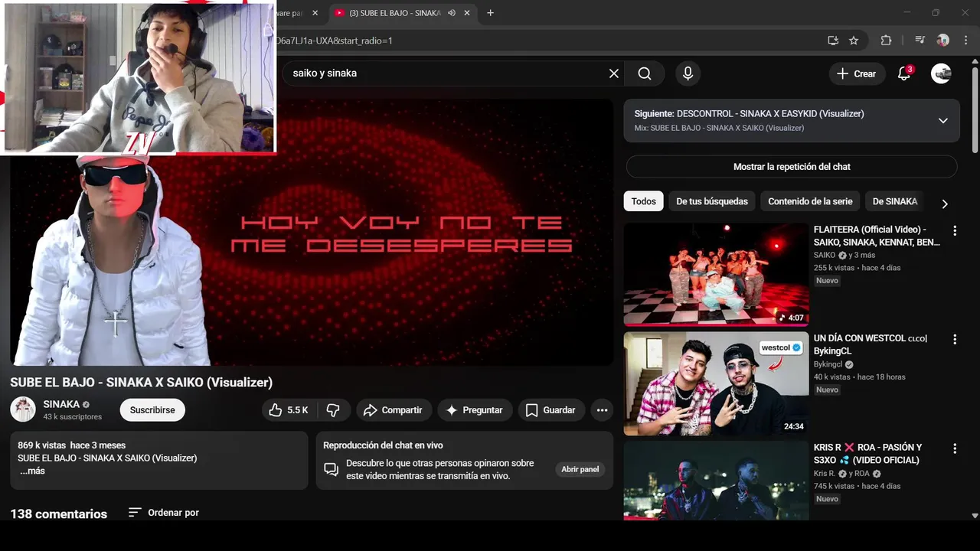The width and height of the screenshot is (980, 551).
Task: Open more actions three-dot menu under video
Action: point(602,410)
